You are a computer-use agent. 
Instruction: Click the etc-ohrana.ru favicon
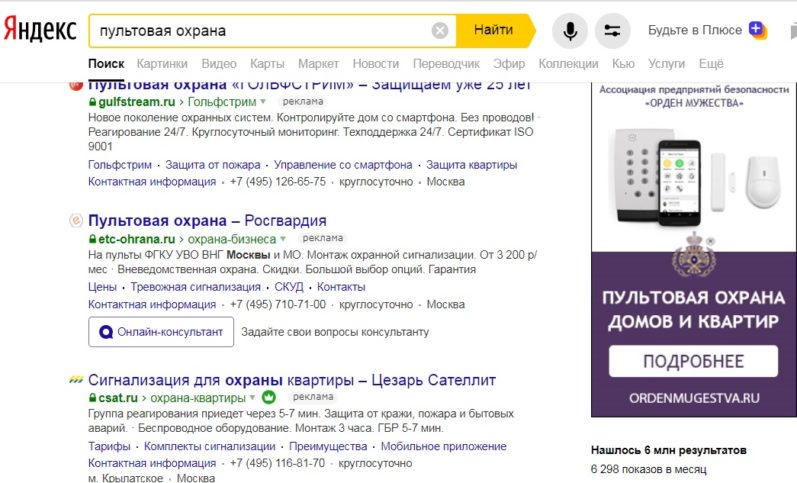pyautogui.click(x=76, y=221)
